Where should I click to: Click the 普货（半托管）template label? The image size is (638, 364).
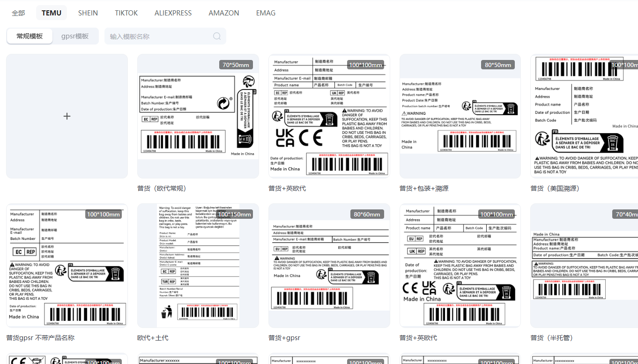551,338
